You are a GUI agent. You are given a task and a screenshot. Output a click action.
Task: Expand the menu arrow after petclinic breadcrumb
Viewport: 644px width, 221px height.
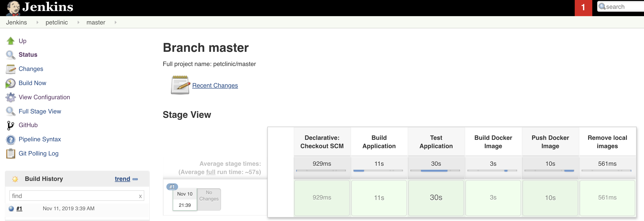(x=78, y=22)
